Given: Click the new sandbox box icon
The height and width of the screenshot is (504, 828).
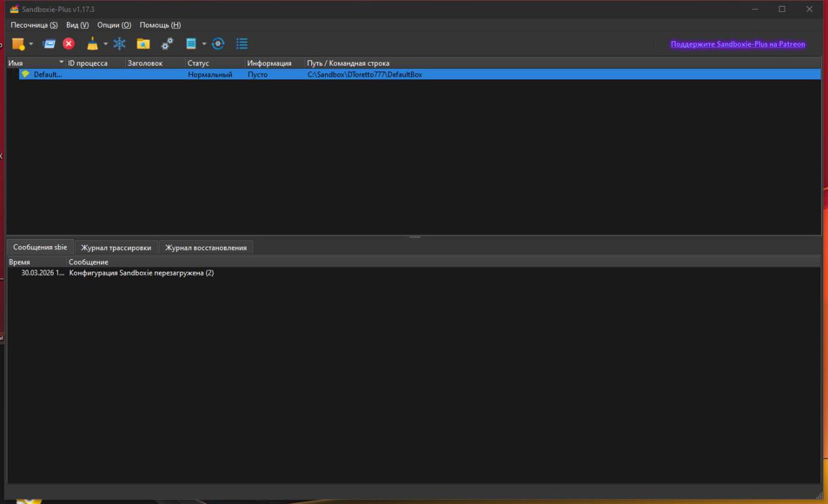Looking at the screenshot, I should coord(18,44).
